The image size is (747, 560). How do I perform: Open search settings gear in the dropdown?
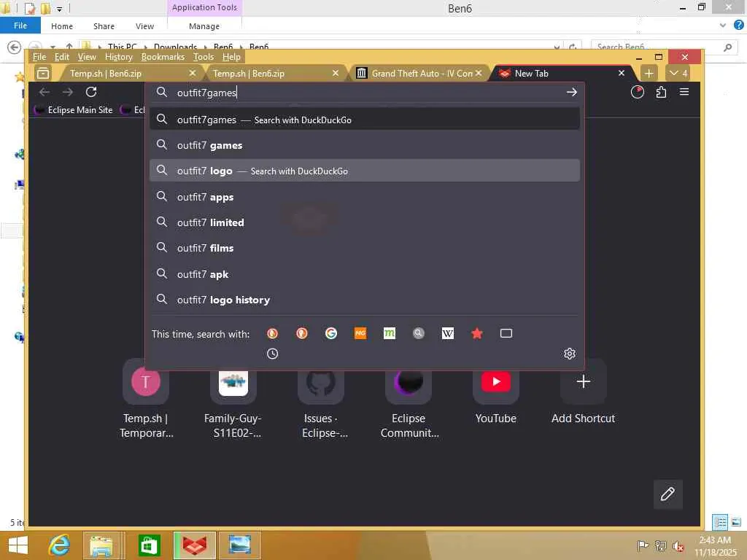569,354
